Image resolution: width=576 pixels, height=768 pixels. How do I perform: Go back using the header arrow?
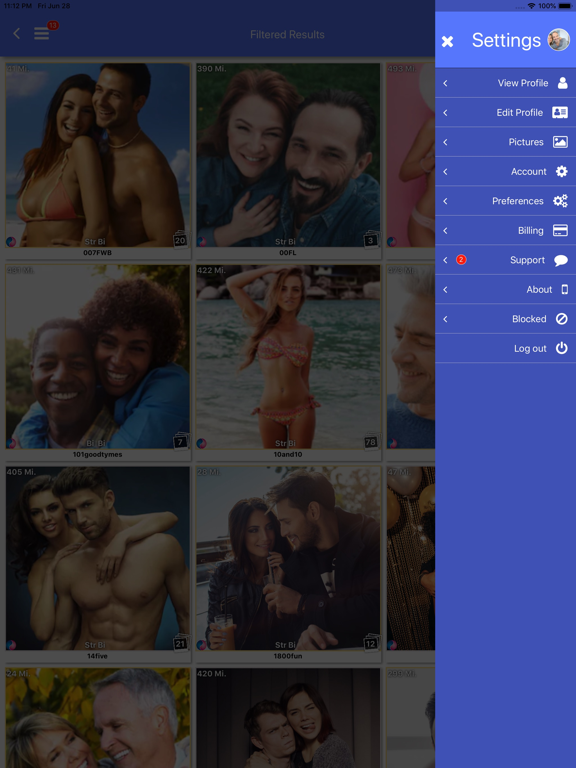click(17, 33)
